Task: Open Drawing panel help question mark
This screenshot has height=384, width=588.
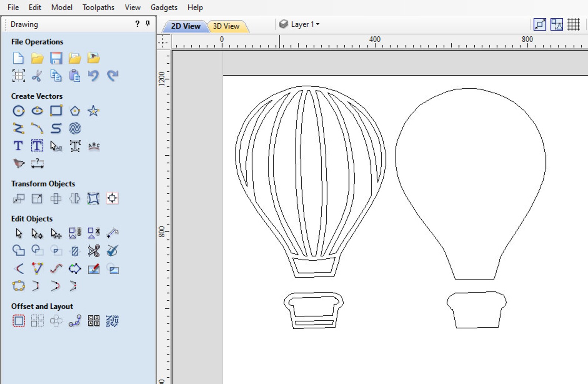Action: pyautogui.click(x=137, y=24)
